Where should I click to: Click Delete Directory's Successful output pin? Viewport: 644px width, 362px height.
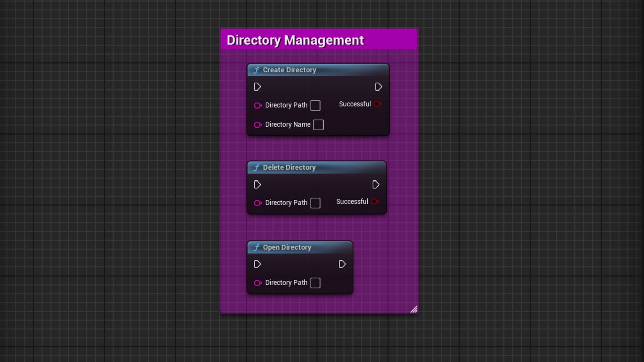coord(375,202)
